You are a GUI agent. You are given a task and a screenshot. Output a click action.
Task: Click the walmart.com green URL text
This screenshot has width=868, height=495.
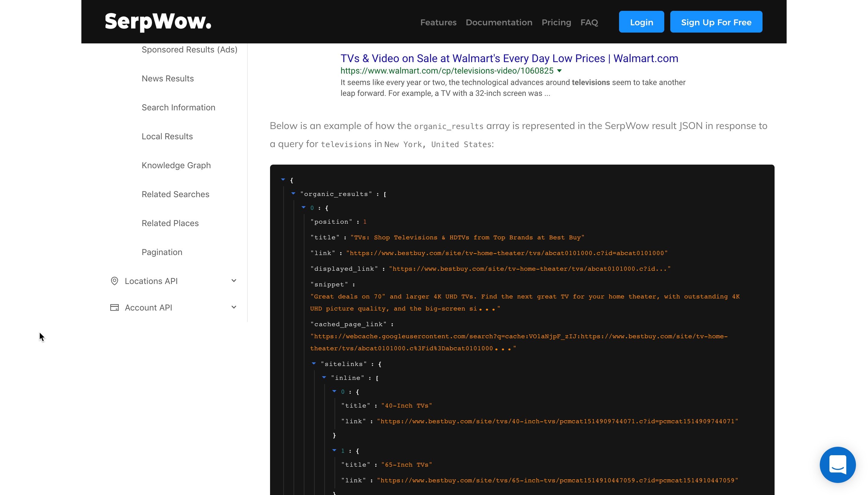point(447,71)
